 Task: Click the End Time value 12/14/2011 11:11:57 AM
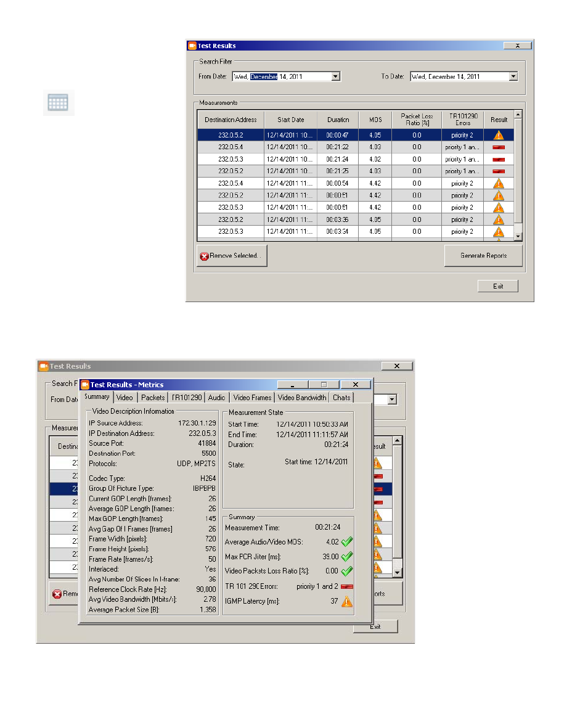pyautogui.click(x=312, y=435)
